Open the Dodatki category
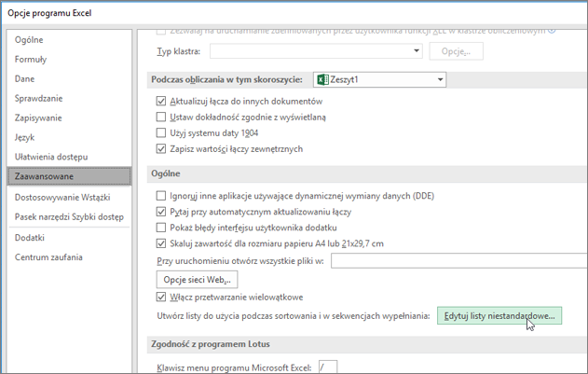 pyautogui.click(x=30, y=238)
